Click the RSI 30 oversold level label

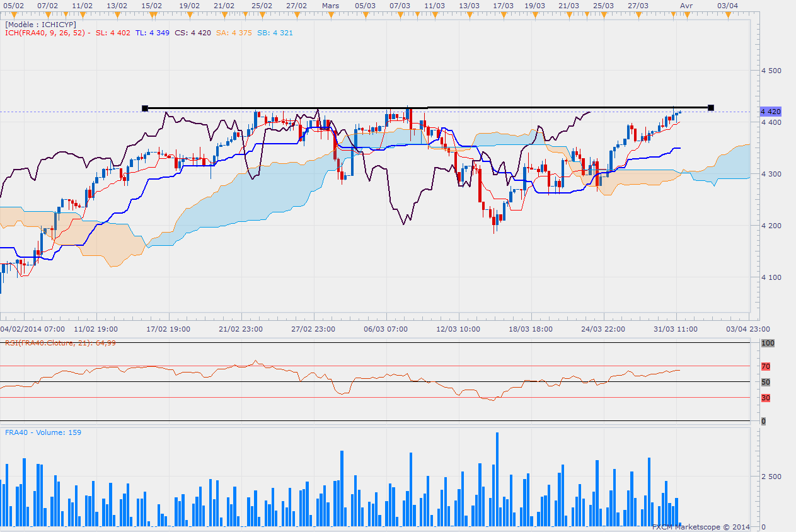[766, 398]
